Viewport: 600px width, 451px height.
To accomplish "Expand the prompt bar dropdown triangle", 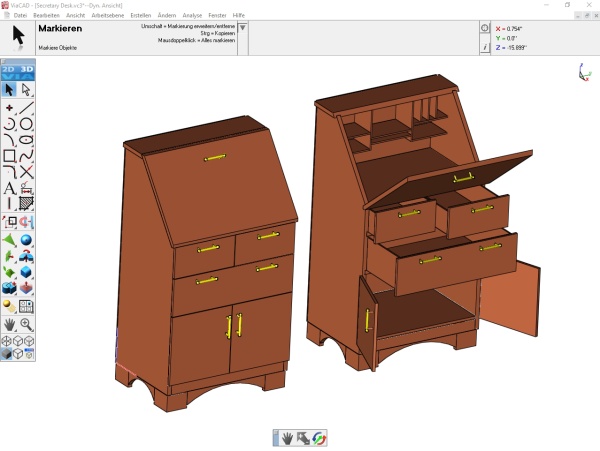I will click(x=243, y=28).
